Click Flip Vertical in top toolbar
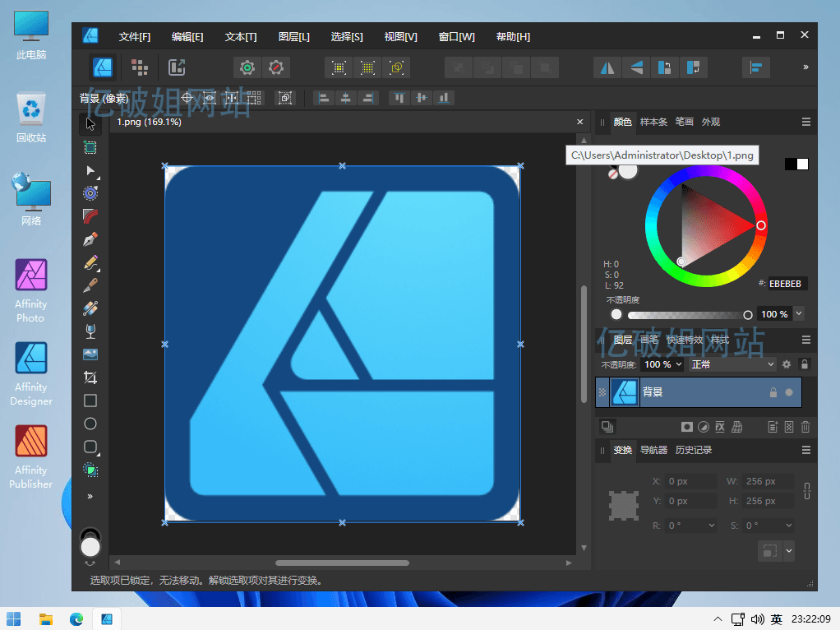 pos(636,67)
